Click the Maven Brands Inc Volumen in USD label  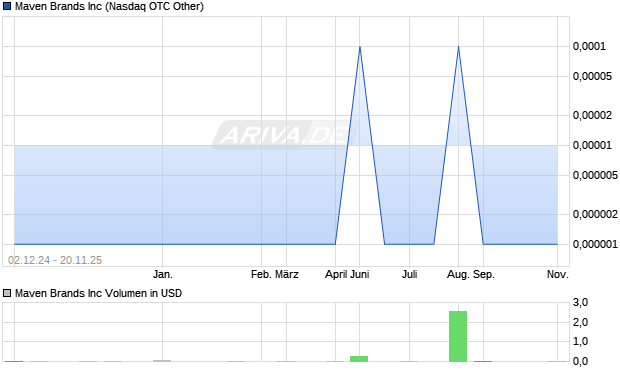click(98, 293)
